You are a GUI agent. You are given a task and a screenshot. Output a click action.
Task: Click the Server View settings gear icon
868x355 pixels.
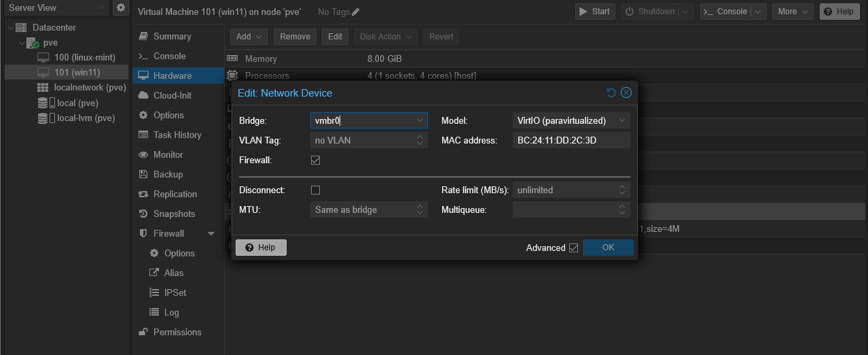(121, 8)
